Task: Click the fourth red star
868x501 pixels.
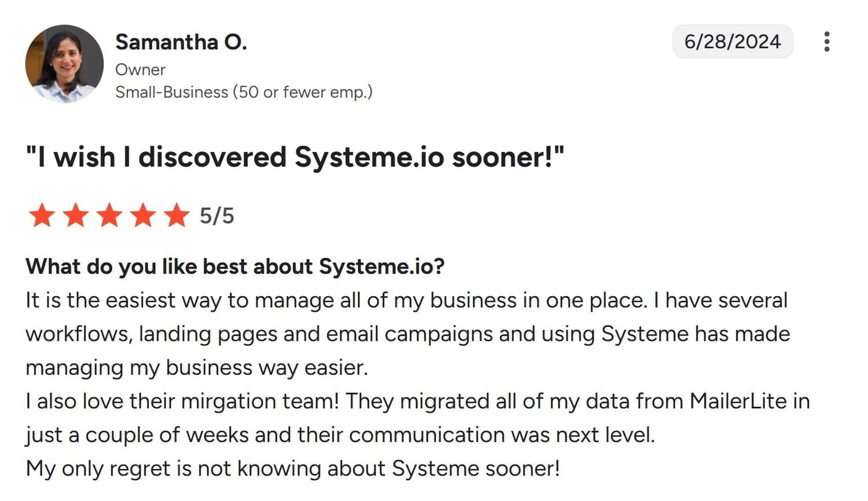Action: tap(142, 215)
